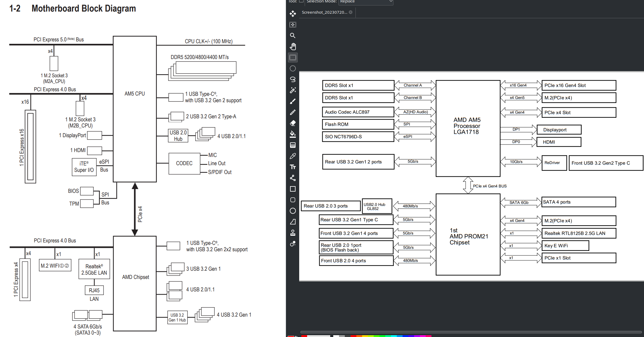Select the Recolor tool

click(x=293, y=244)
